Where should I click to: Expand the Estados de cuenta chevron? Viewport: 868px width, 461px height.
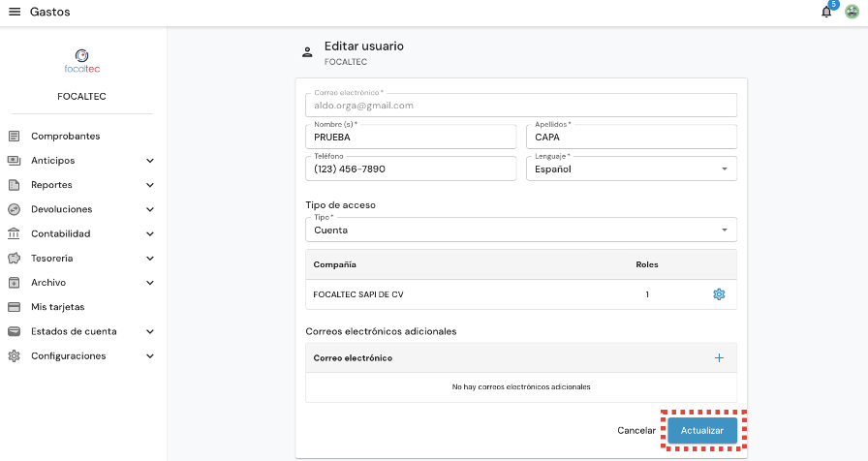[150, 331]
